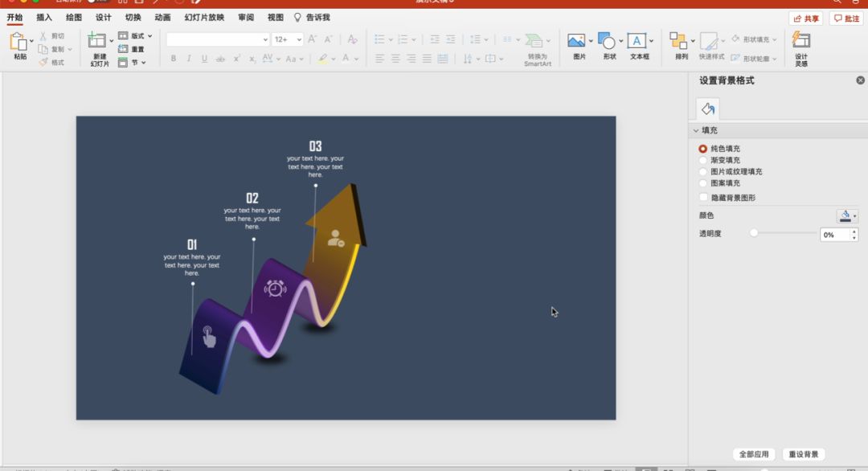This screenshot has width=868, height=471.
Task: Select Solid fill (纯色填充) radio button
Action: coord(703,149)
